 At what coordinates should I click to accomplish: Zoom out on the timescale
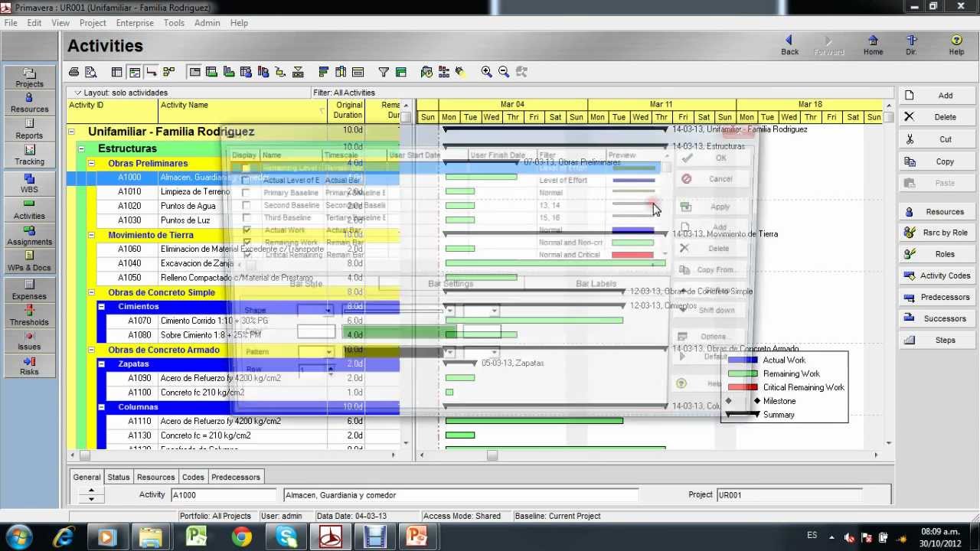click(504, 72)
